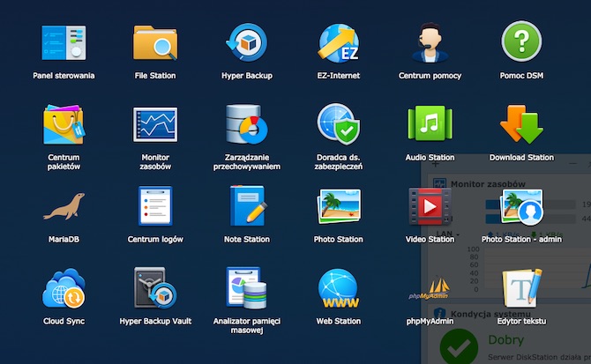Click the Pomoc DSM help icon
Viewport: 591px width, 364px height.
[521, 42]
